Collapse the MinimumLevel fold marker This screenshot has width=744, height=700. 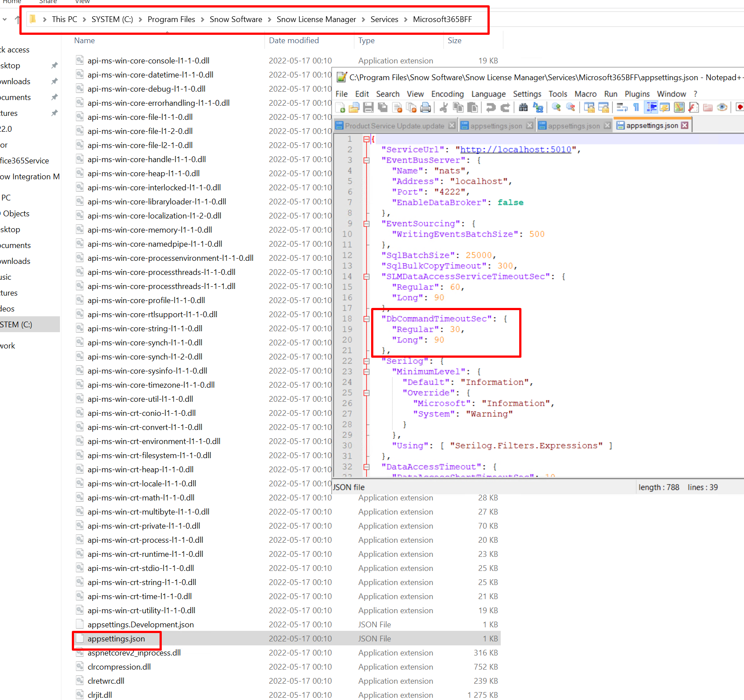point(366,372)
